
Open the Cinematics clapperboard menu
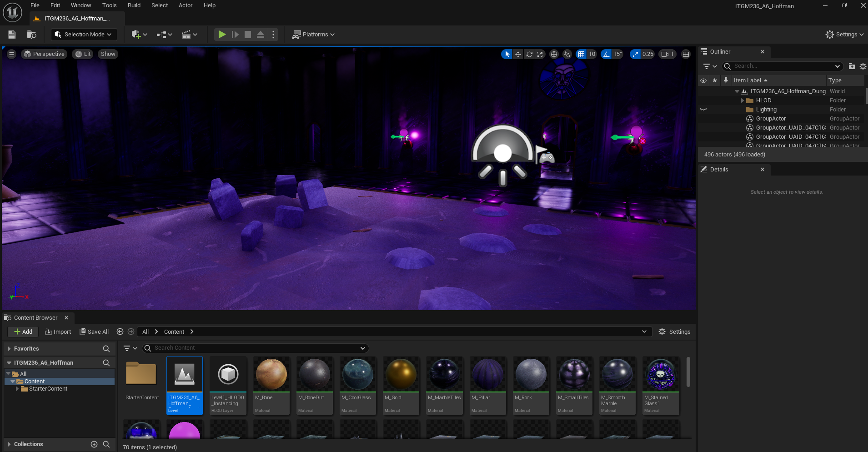(x=190, y=35)
